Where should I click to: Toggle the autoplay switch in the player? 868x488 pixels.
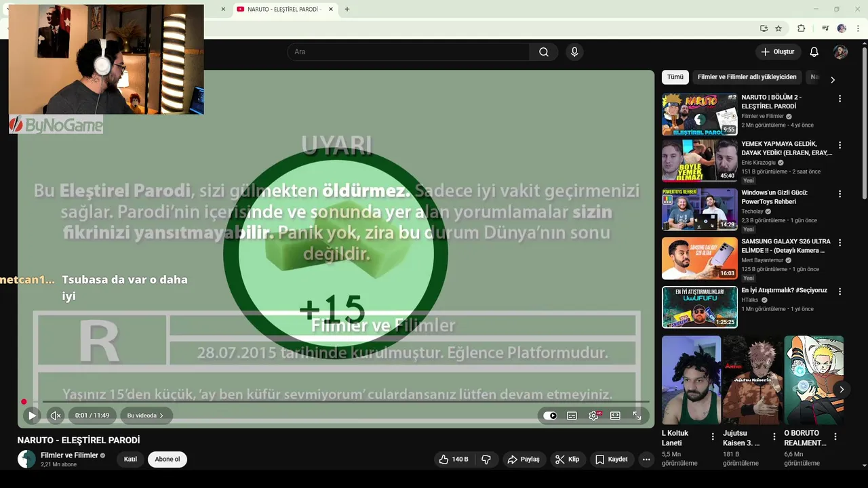550,415
